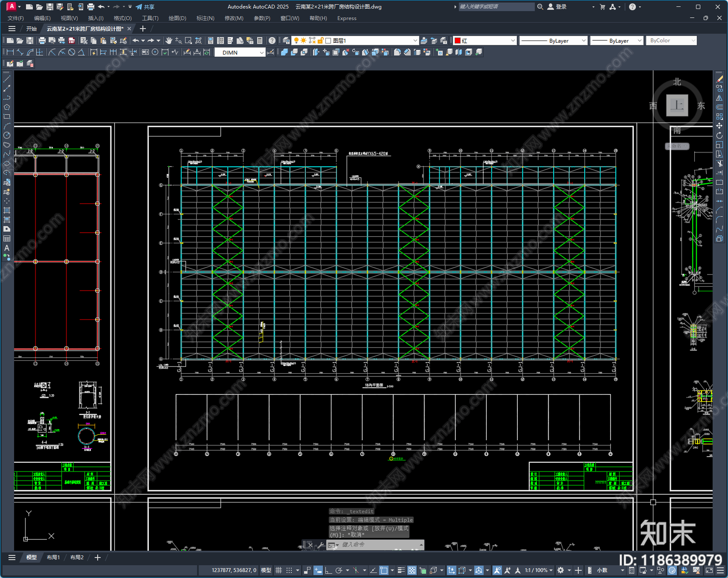Toggle ortho mode in status bar

pyautogui.click(x=328, y=570)
